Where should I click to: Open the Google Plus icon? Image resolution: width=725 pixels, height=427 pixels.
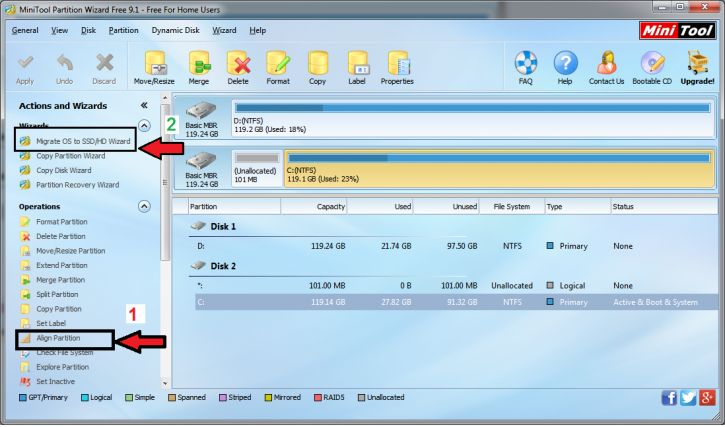click(707, 398)
